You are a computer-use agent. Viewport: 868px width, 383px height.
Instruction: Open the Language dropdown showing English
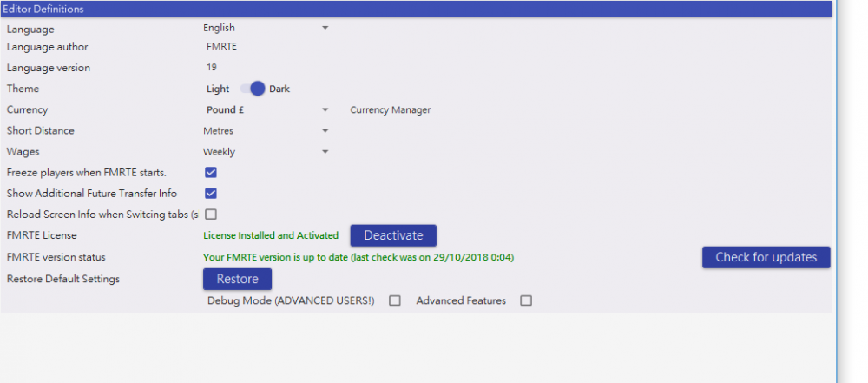coord(266,28)
